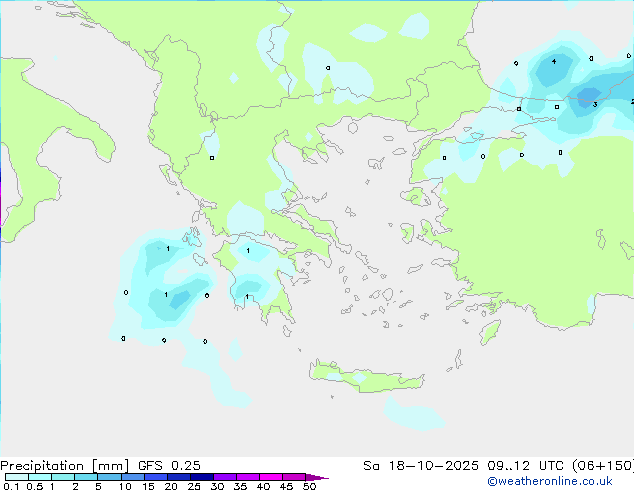Pick the purple swatch between 30 and 35

tap(224, 477)
